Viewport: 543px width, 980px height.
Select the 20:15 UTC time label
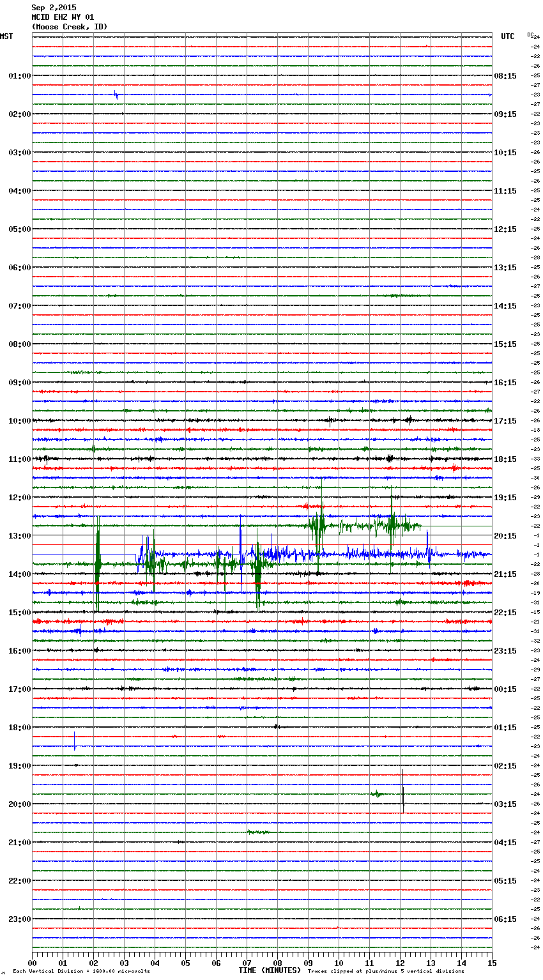pos(505,535)
